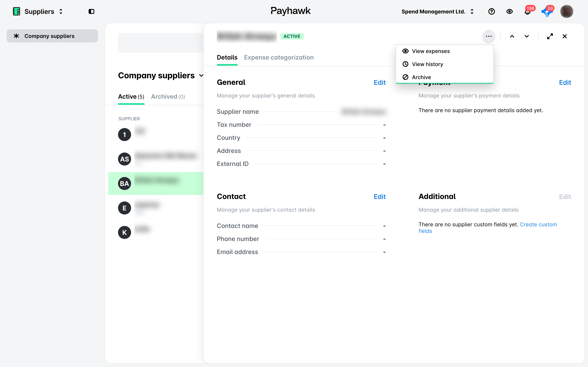
Task: Open the Spend Management Ltd. company selector
Action: coord(438,11)
